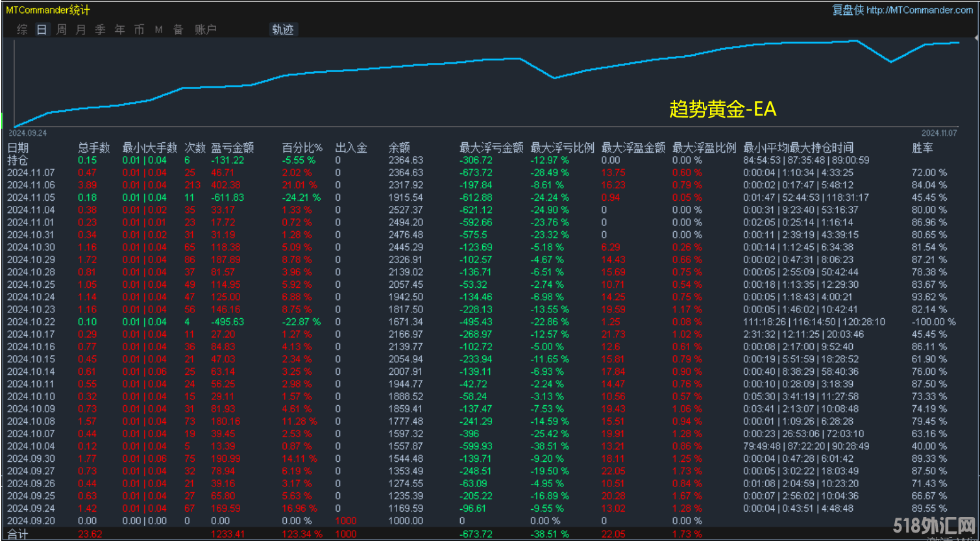Click the 合计 totals row
Viewport: 980px width, 541px height.
click(x=18, y=534)
